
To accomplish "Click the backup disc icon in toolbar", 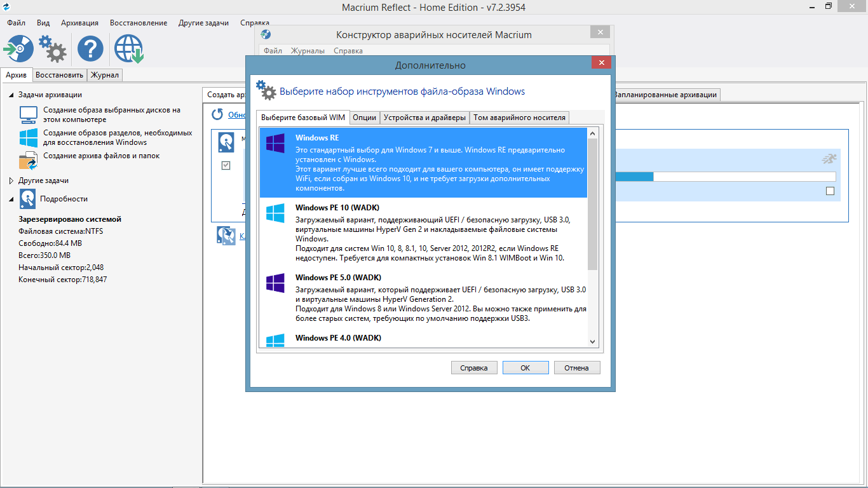I will click(19, 49).
